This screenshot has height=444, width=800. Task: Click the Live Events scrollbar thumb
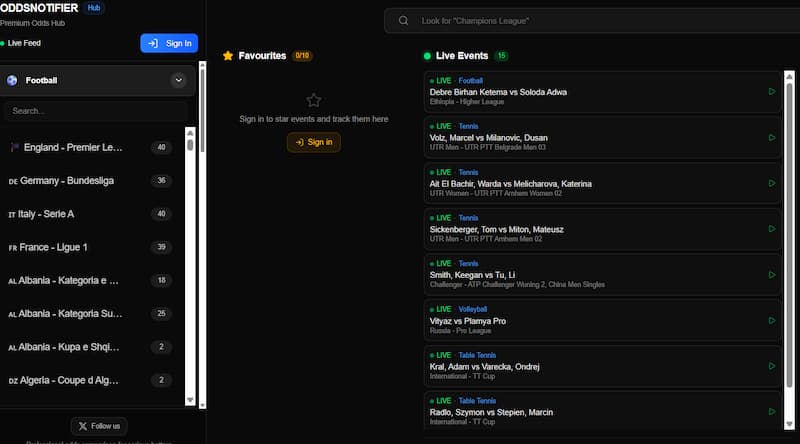point(789,235)
